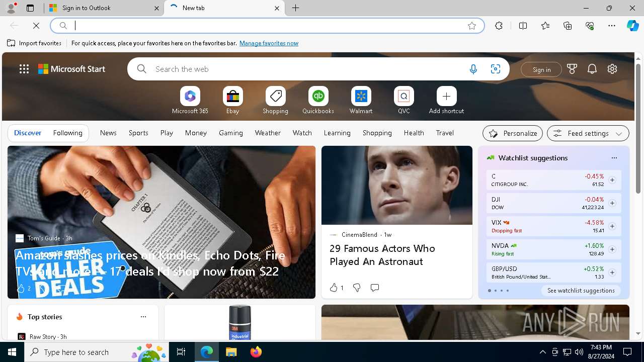Open the Extensions toolbar icon

pyautogui.click(x=499, y=26)
